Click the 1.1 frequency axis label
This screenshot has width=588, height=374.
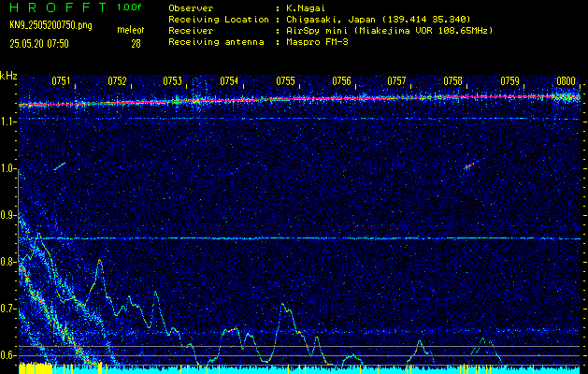(x=7, y=122)
